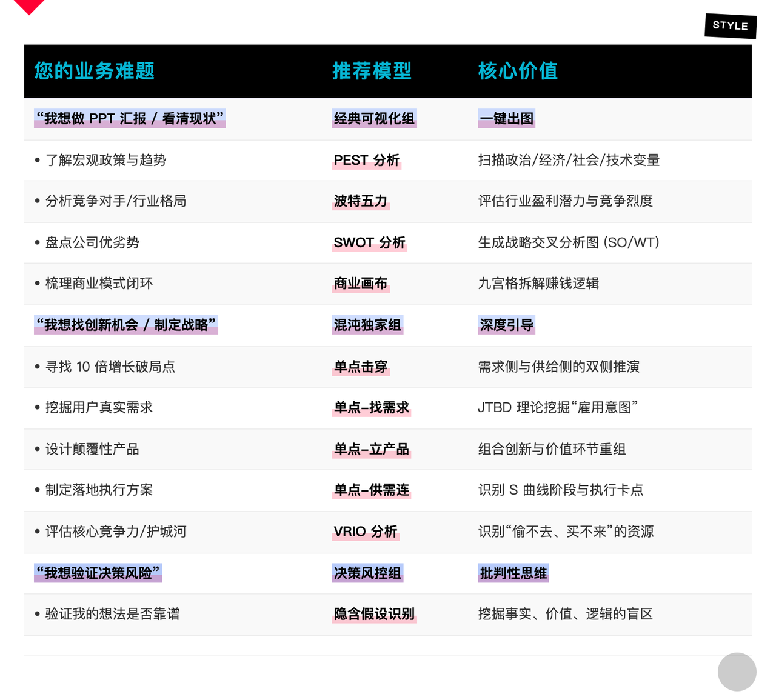Screen dimensions: 776x700
Task: Click the 深度引导 highlighted label
Action: pos(506,325)
